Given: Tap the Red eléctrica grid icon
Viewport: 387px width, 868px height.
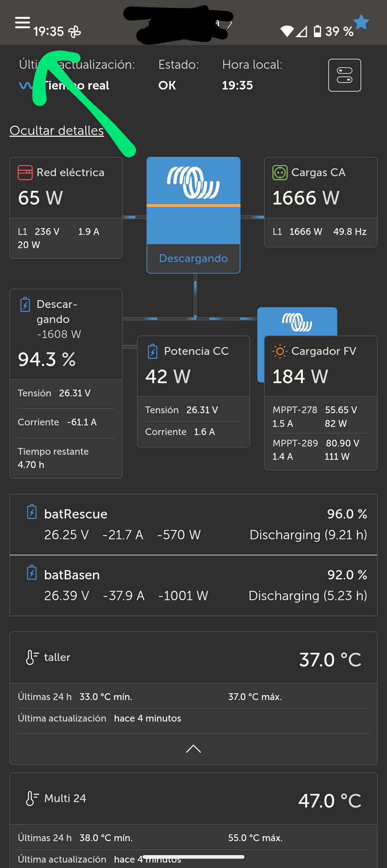Looking at the screenshot, I should click(25, 173).
